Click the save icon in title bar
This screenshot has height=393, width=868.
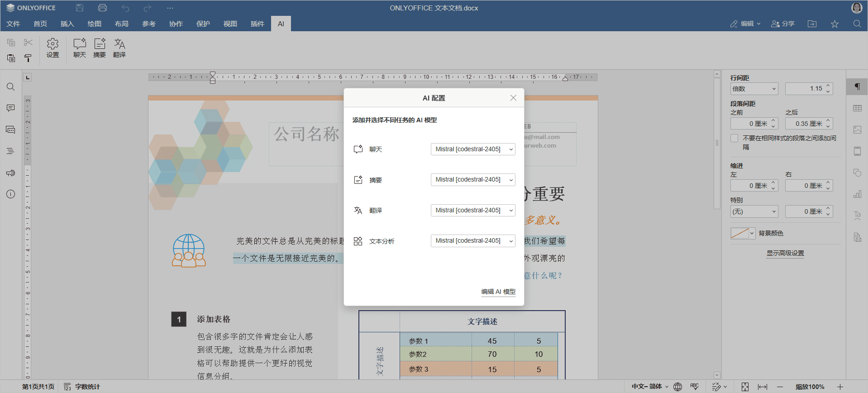click(x=80, y=8)
